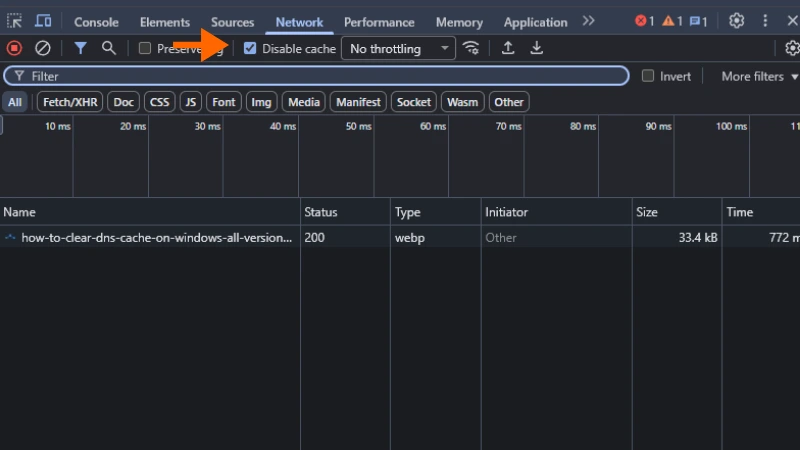Open network conditions wifi icon
This screenshot has width=800, height=450.
(x=471, y=48)
